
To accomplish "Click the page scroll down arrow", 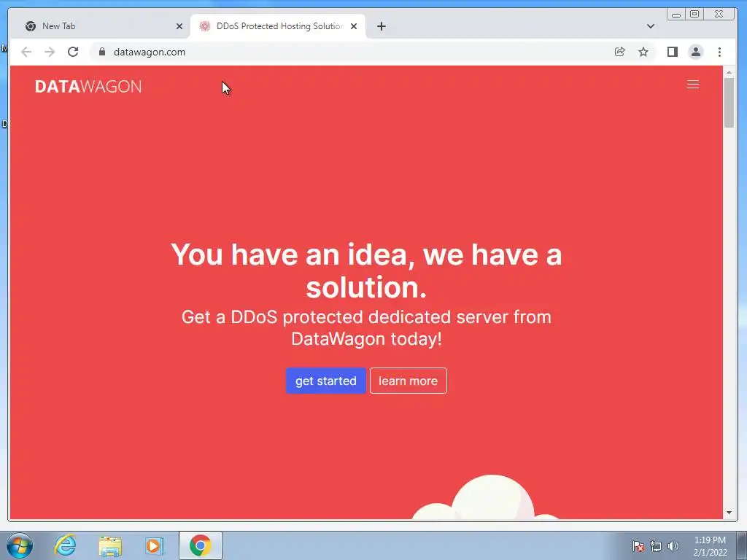I will coord(729,513).
